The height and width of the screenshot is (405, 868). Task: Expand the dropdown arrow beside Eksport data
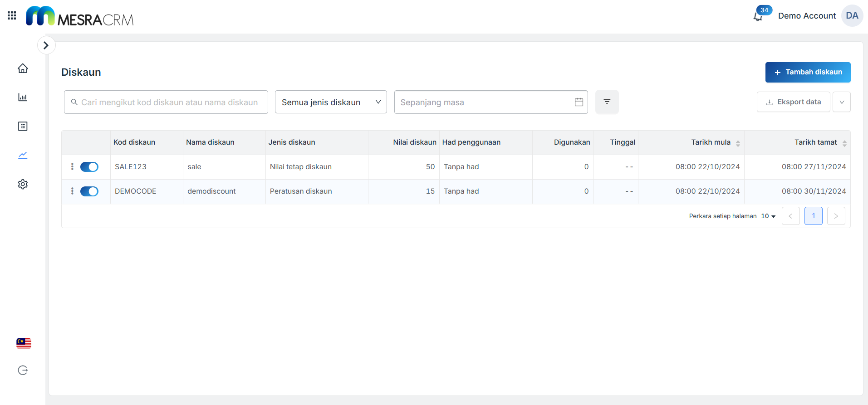[841, 102]
